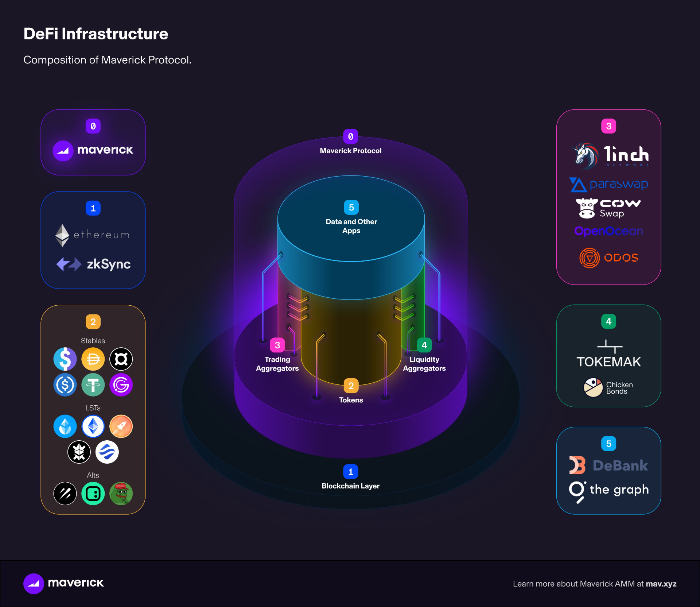
Task: Click the Ethereum logo in card 1
Action: coord(93,235)
